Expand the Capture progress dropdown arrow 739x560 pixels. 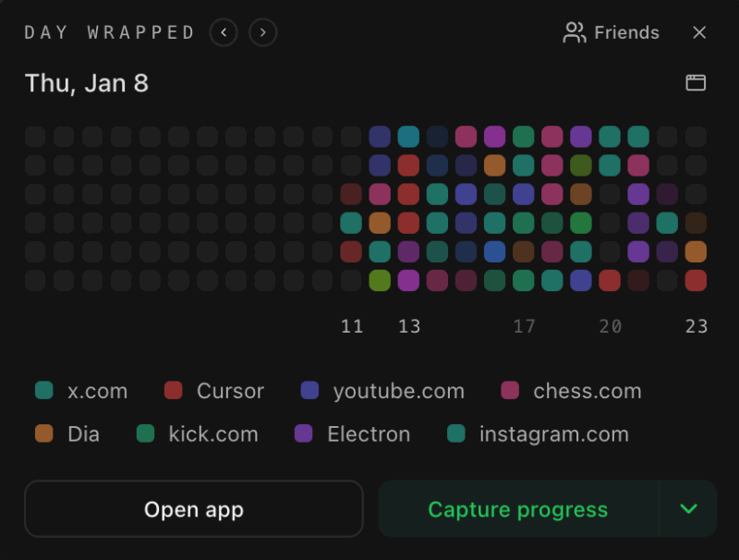point(687,509)
